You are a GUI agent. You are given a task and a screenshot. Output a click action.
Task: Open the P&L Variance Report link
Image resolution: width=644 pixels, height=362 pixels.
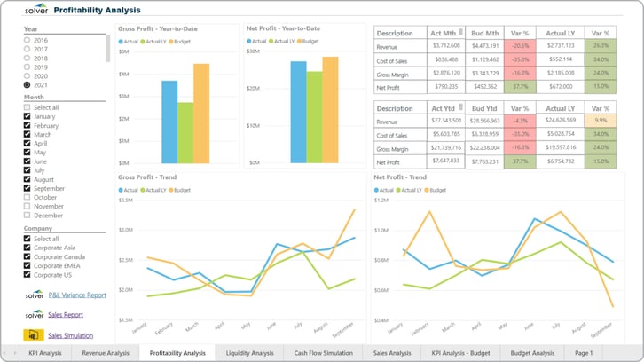(77, 295)
